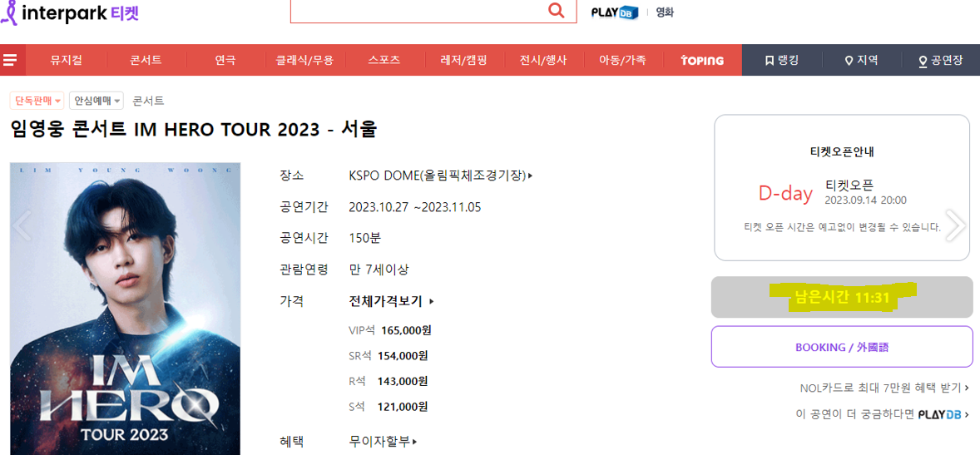980x455 pixels.
Task: Open 지역 with location pin icon
Action: coord(861,61)
